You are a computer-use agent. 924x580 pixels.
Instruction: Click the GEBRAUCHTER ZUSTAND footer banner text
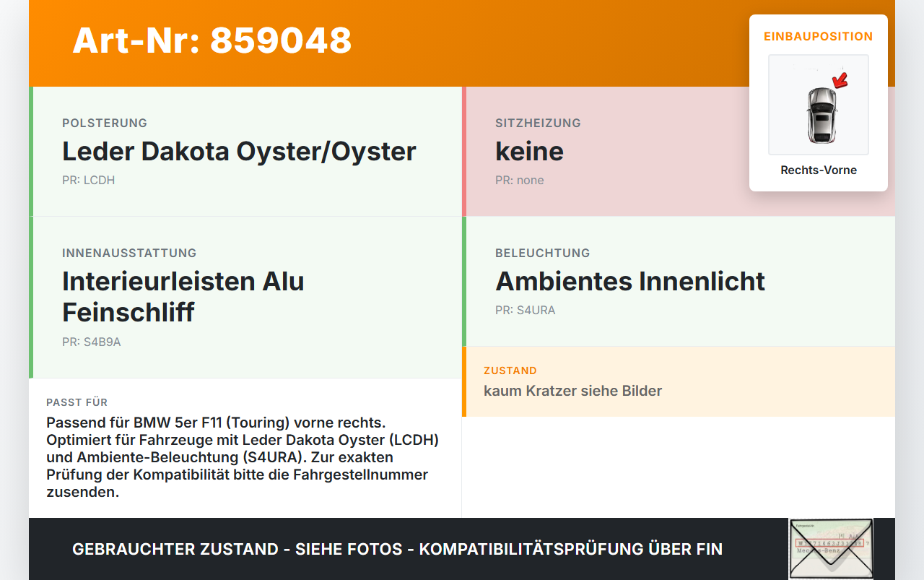point(397,549)
